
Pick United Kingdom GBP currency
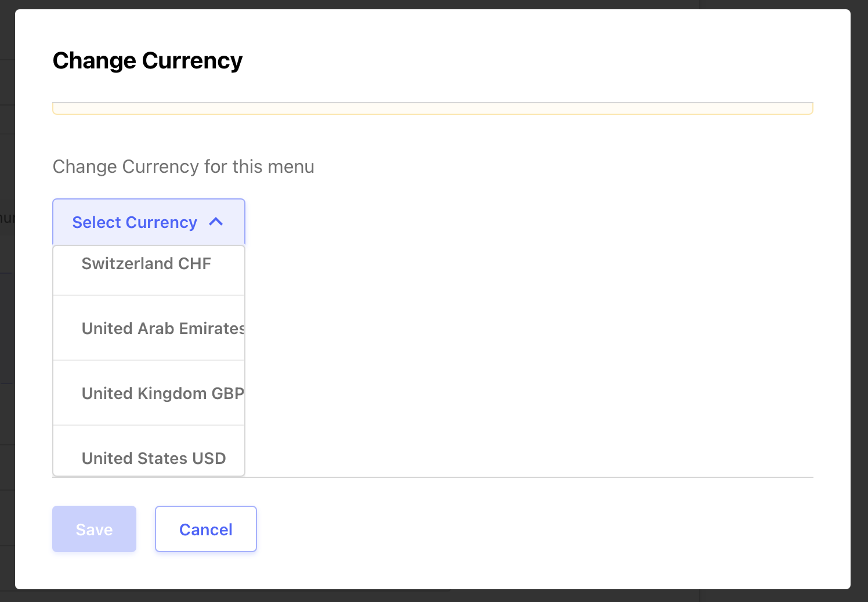coord(149,393)
